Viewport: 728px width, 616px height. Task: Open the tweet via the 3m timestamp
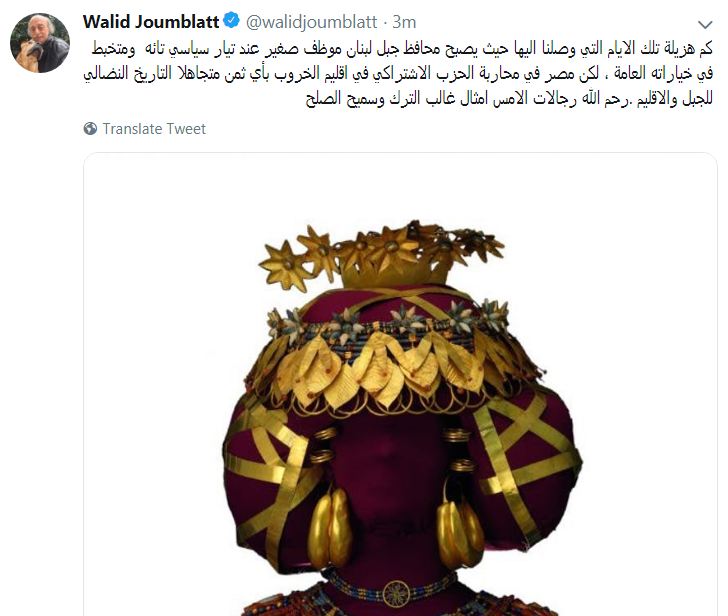click(404, 22)
